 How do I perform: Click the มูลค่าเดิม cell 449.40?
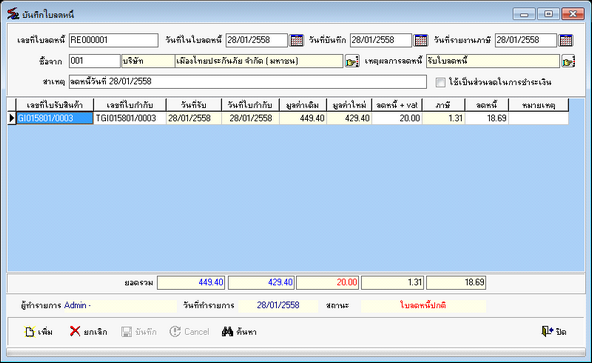(x=303, y=118)
